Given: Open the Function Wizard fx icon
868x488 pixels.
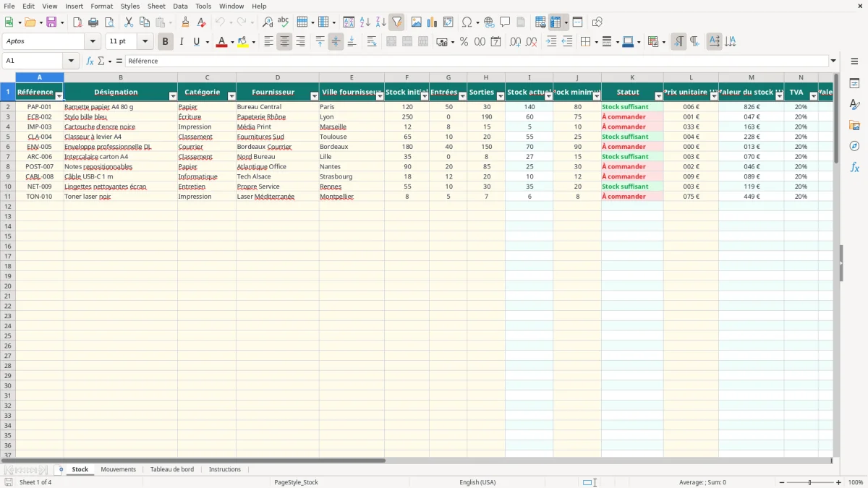Looking at the screenshot, I should point(90,61).
